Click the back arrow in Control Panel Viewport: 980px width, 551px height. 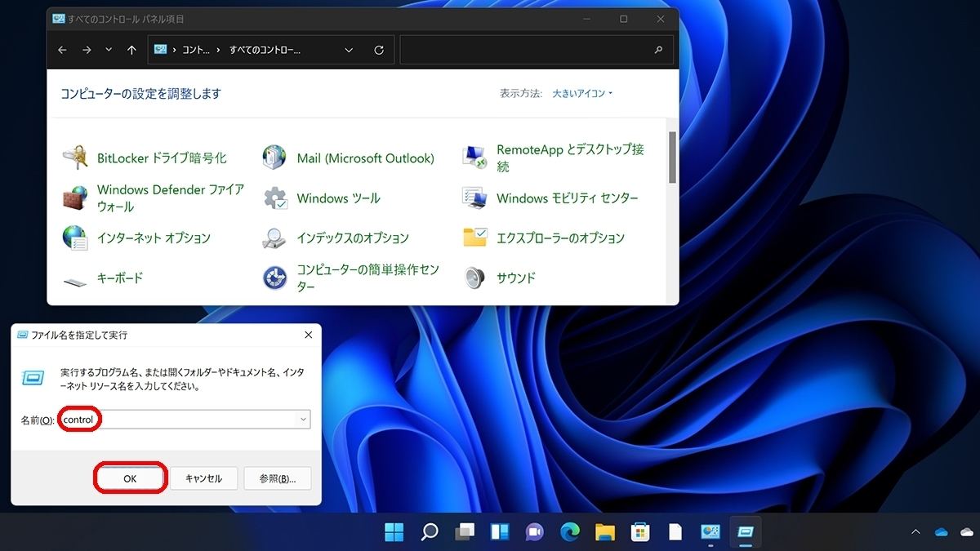pos(63,50)
